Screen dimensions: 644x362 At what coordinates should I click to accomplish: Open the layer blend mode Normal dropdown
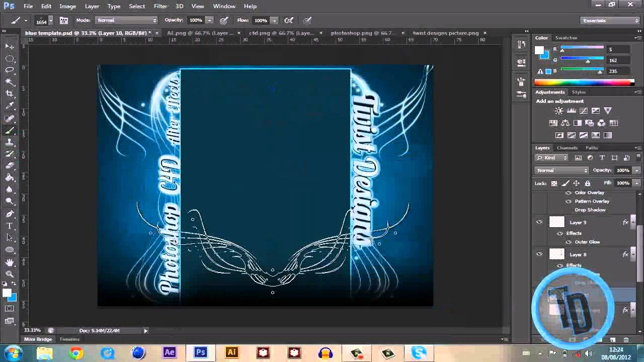tap(561, 170)
